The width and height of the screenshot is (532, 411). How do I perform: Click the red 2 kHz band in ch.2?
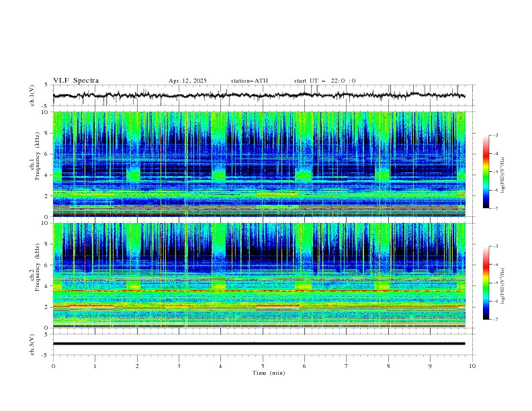tap(259, 306)
